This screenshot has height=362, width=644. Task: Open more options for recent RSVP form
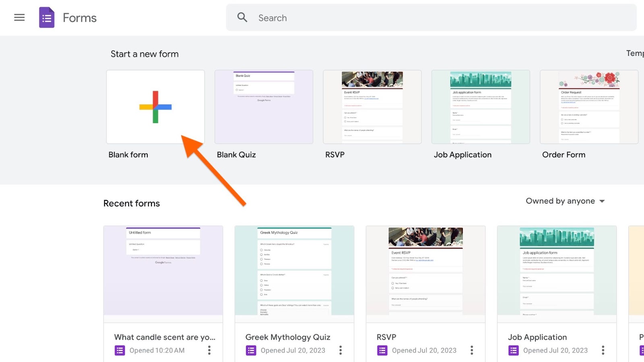point(472,350)
